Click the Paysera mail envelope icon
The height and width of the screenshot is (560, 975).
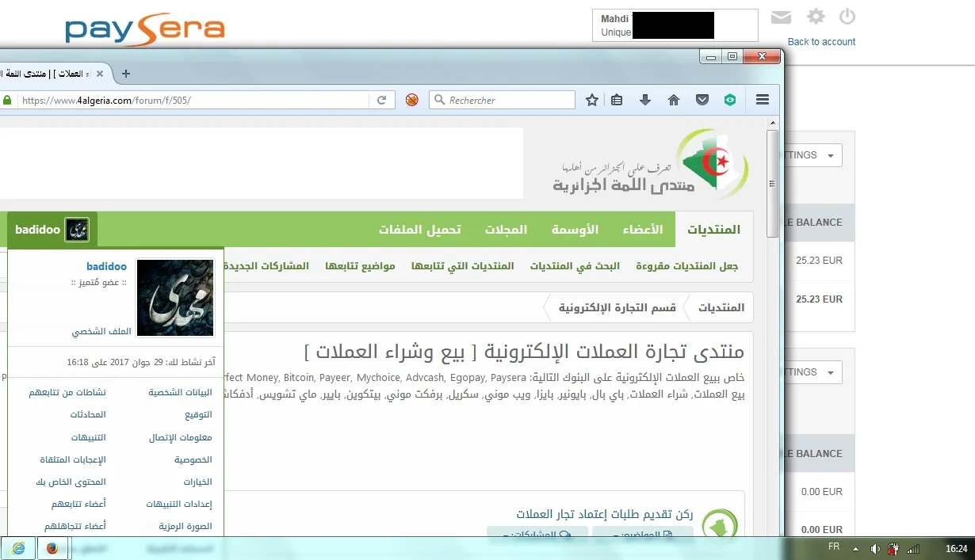pos(781,17)
